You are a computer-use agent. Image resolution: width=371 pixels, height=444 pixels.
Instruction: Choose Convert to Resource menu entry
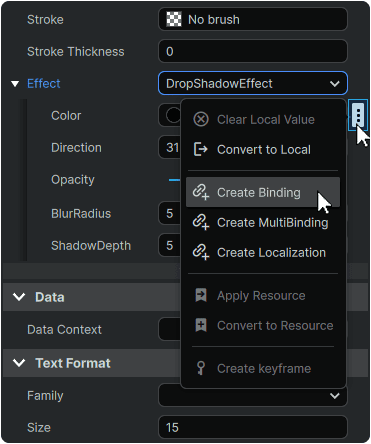click(263, 325)
